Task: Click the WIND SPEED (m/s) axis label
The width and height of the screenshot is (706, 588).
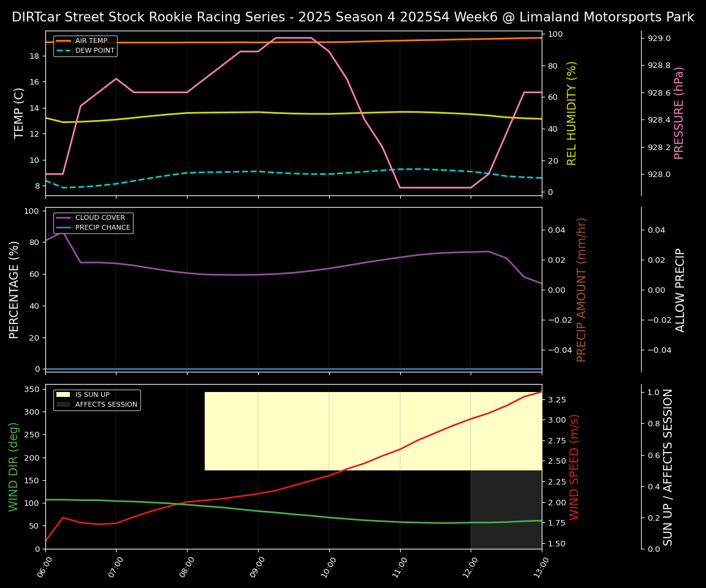Action: pyautogui.click(x=574, y=467)
